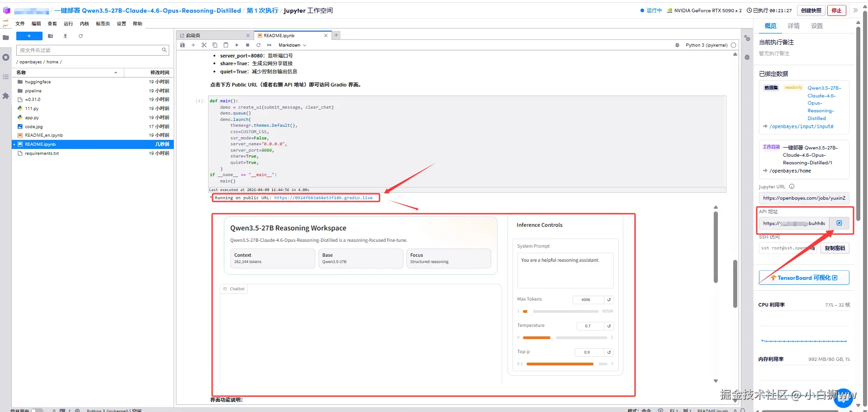Click the 创建快照 button
Screen dimensions: 868x412
coord(811,10)
